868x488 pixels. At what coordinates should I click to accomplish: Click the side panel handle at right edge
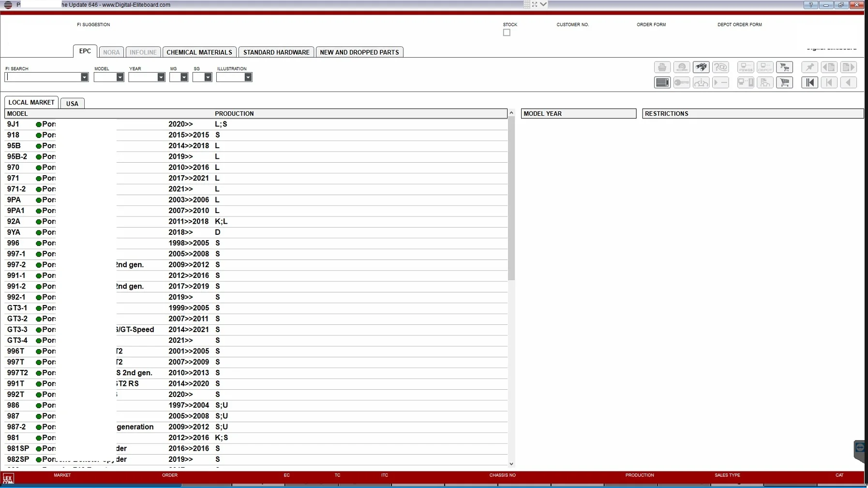(x=860, y=451)
